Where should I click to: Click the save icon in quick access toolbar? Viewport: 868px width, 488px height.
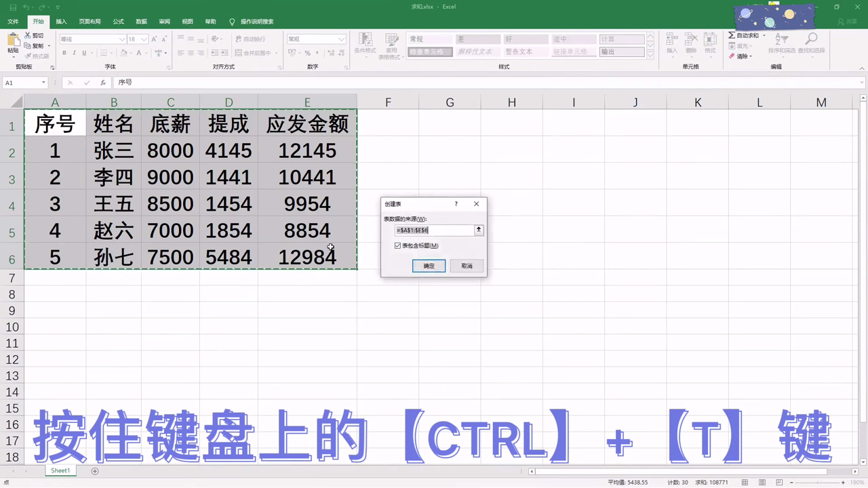tap(12, 7)
